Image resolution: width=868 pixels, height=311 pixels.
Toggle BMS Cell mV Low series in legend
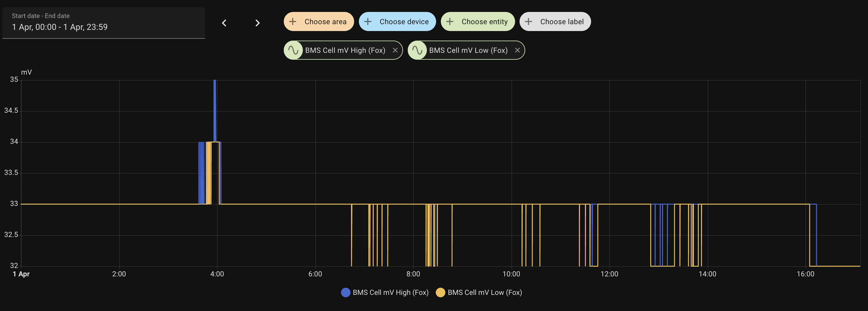(x=485, y=292)
